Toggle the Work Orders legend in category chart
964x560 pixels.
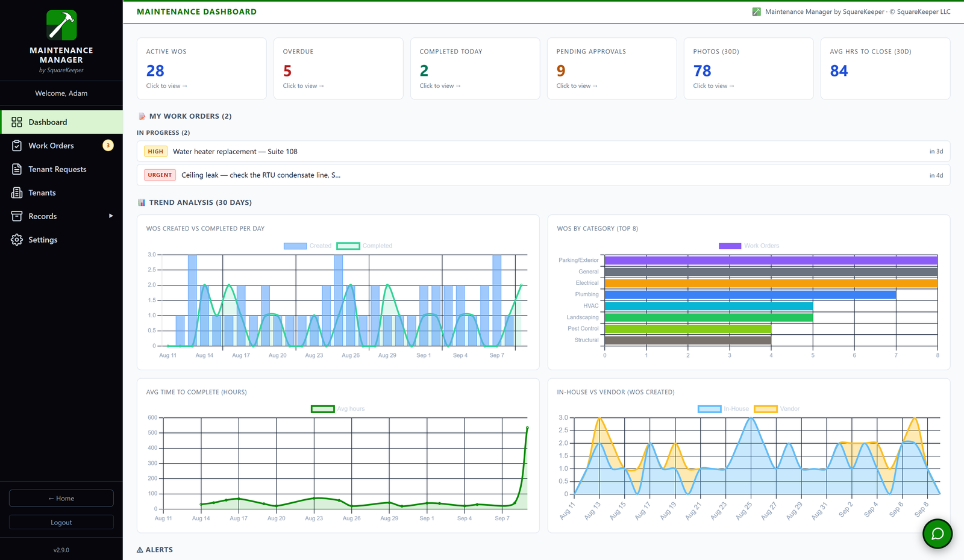[749, 246]
